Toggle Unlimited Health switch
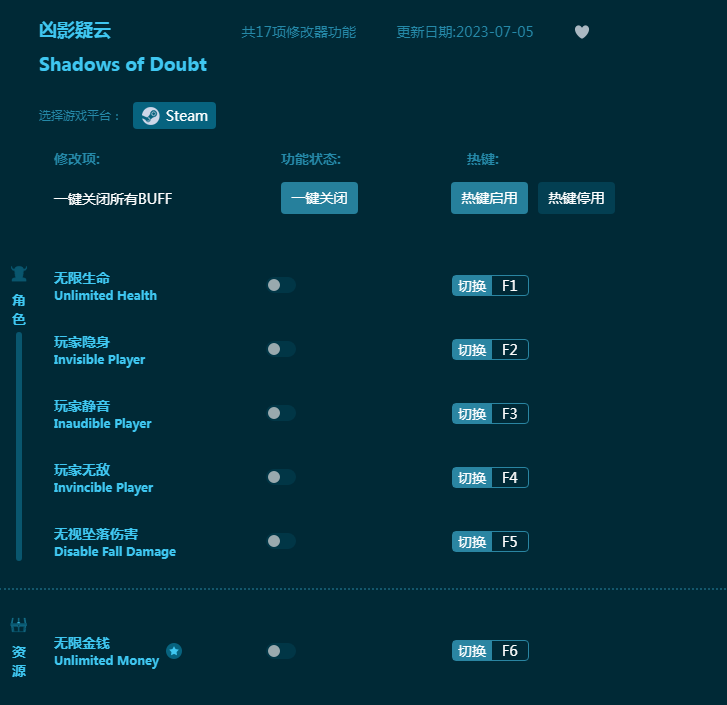 tap(281, 285)
